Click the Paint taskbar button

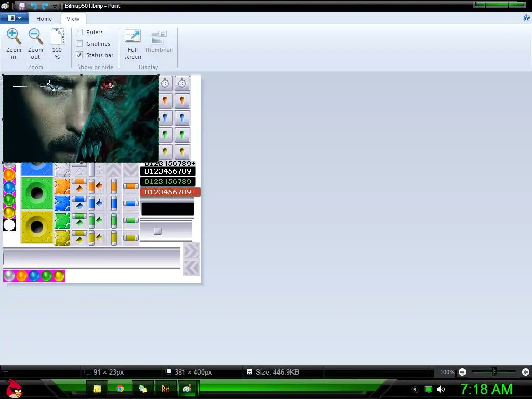point(187,389)
